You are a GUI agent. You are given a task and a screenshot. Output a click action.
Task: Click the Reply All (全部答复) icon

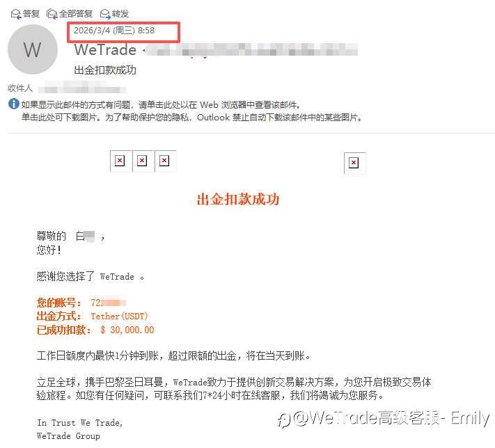pos(52,14)
